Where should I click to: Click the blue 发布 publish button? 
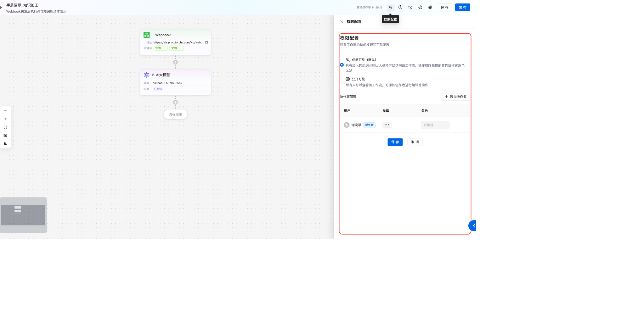click(462, 7)
